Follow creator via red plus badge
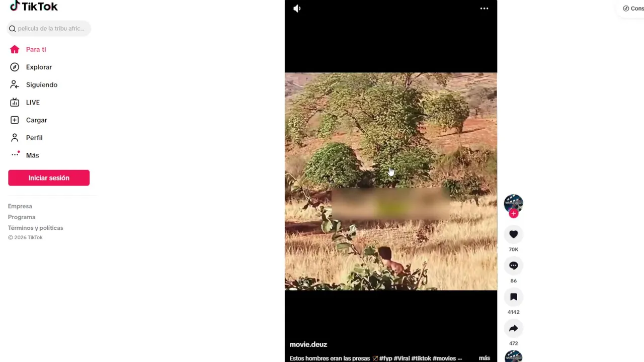The image size is (644, 362). pyautogui.click(x=513, y=214)
